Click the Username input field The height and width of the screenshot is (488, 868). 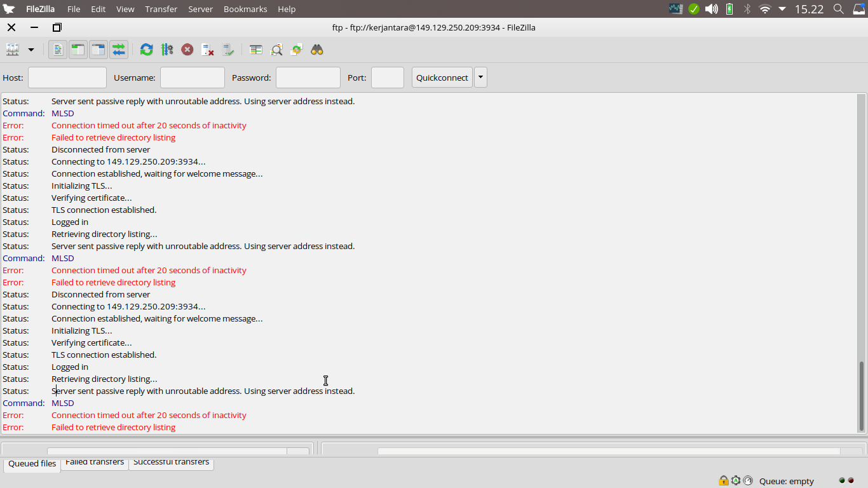[x=193, y=78]
